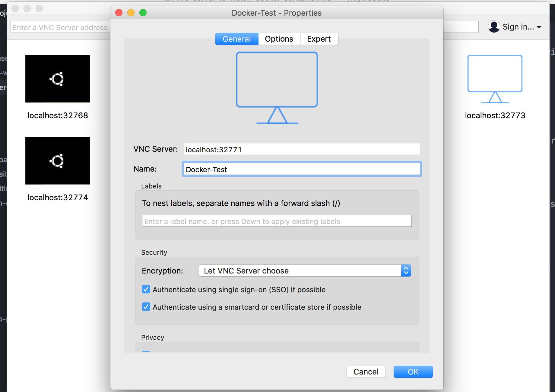The width and height of the screenshot is (555, 392).
Task: Close the Docker-Test Properties dialog
Action: pos(119,13)
